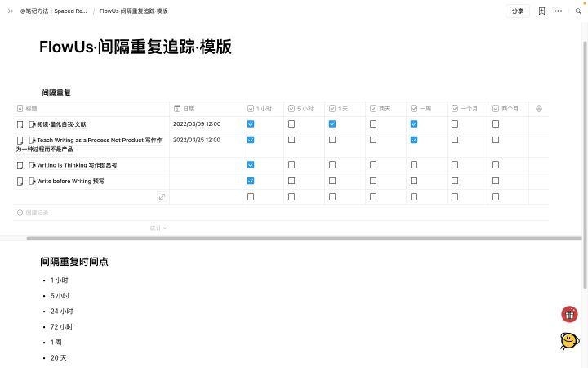Click the 间隔重复时间点 heading
This screenshot has height=368, width=588.
(74, 262)
